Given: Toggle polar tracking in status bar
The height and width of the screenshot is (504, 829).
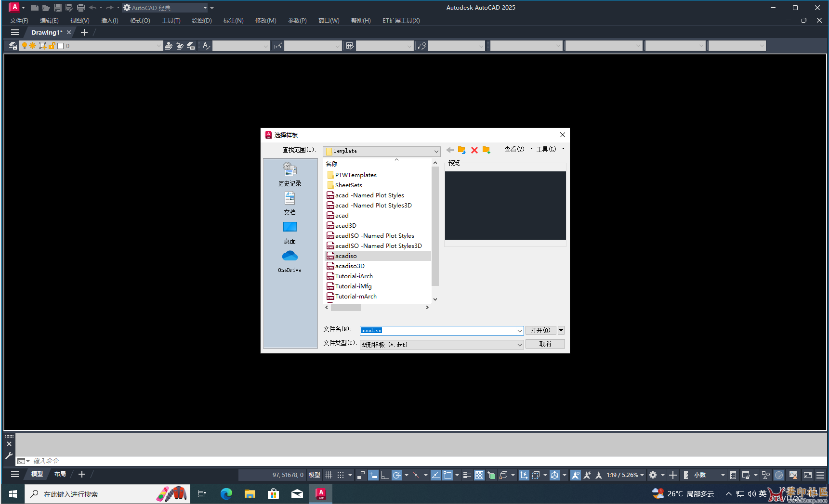Looking at the screenshot, I should (x=396, y=475).
